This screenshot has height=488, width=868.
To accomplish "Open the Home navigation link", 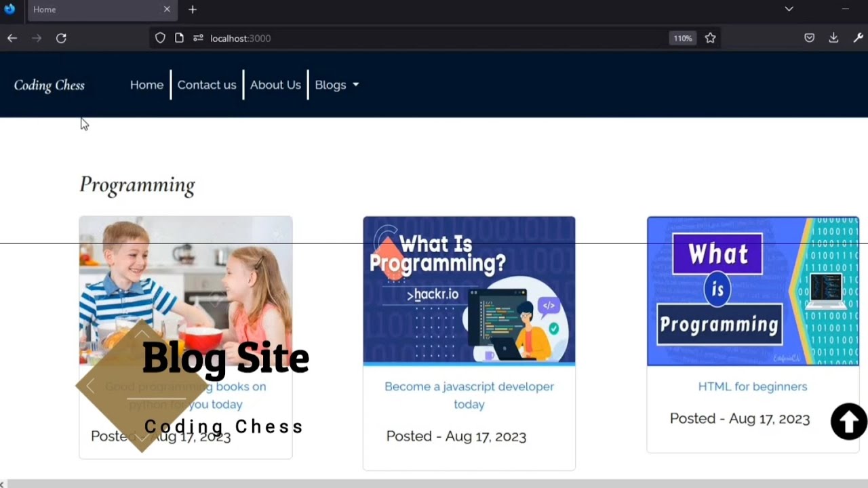I will pyautogui.click(x=146, y=85).
